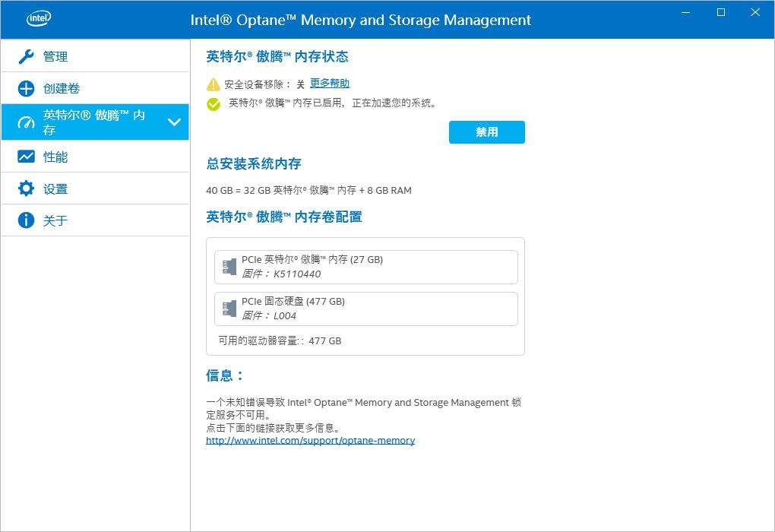Open the 管理 menu item

[95, 56]
